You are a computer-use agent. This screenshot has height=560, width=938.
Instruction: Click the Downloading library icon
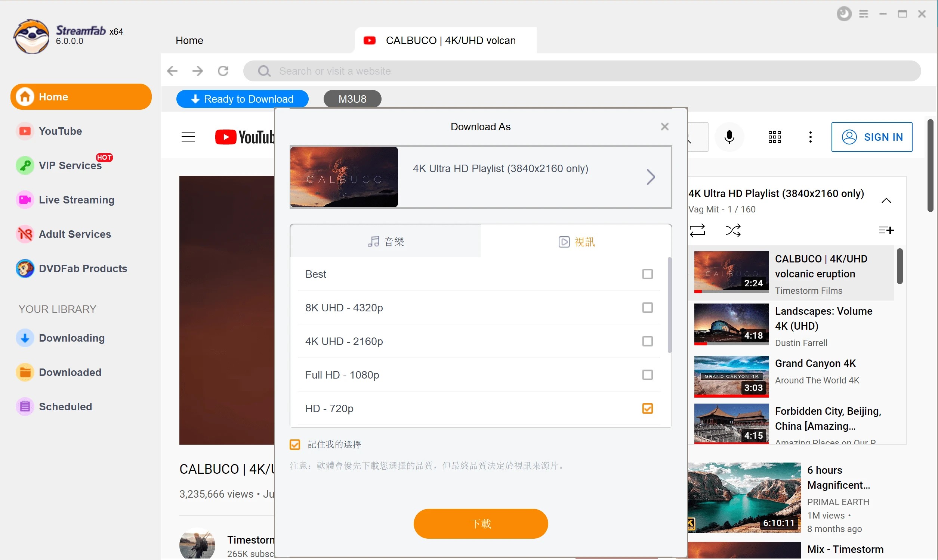click(25, 338)
